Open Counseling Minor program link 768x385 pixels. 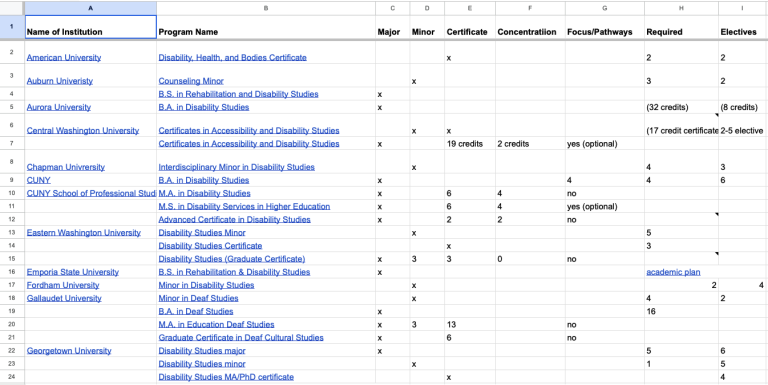coord(191,81)
